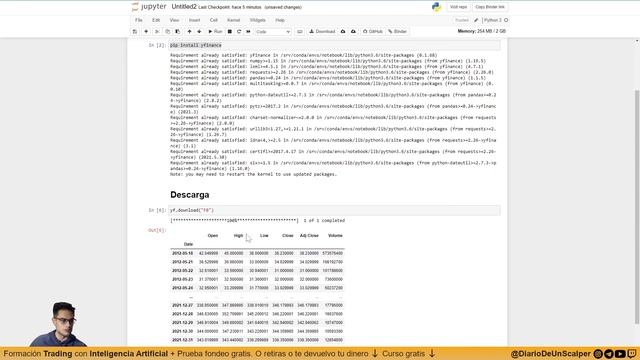
Task: Click the Date index header
Action: 188,244
